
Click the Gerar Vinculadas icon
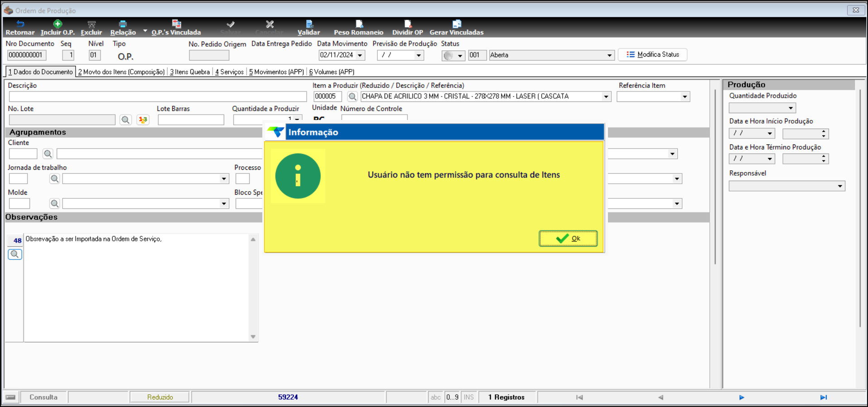[x=457, y=24]
